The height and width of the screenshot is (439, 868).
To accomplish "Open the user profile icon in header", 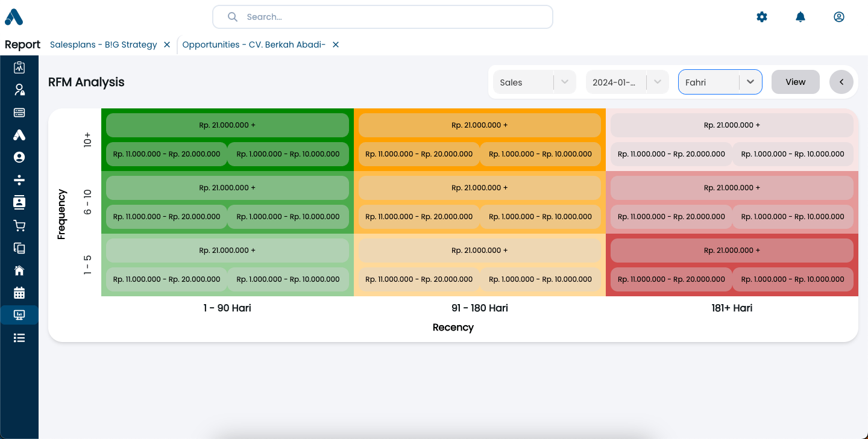I will click(x=839, y=17).
